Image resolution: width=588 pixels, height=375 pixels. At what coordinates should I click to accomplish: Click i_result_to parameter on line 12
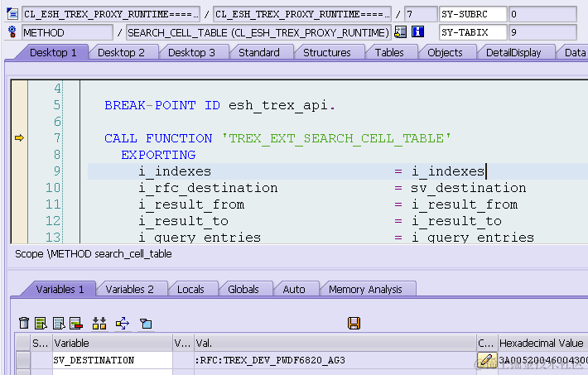(183, 220)
